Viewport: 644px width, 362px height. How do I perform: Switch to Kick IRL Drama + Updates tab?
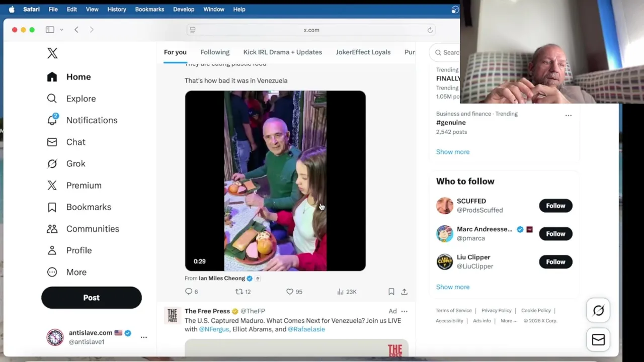[x=283, y=52]
